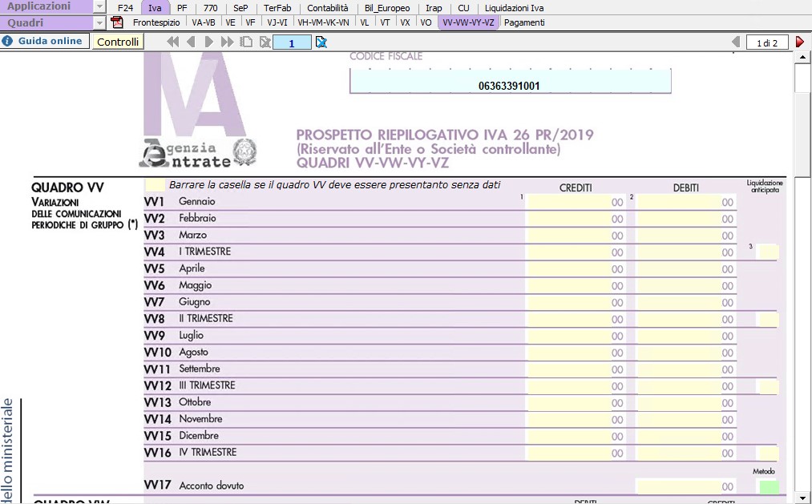
Task: Go to the previous module arrow
Action: (191, 42)
